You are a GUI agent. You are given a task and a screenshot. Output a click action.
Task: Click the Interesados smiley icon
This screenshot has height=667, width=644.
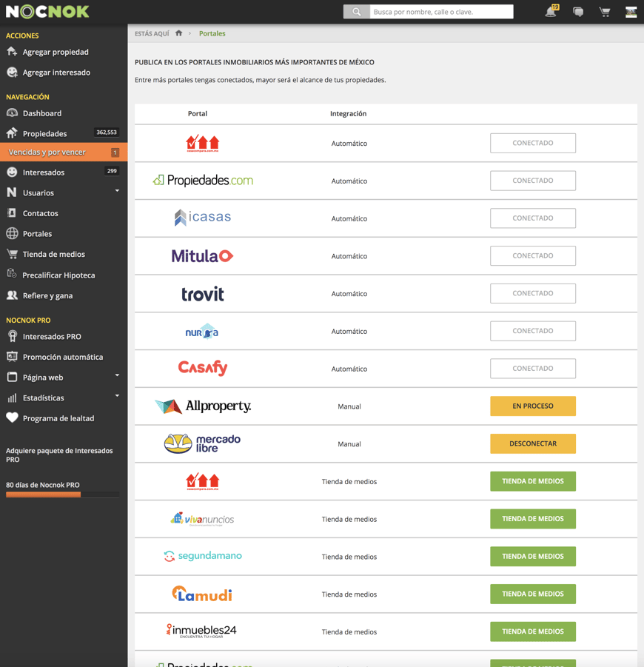click(12, 172)
